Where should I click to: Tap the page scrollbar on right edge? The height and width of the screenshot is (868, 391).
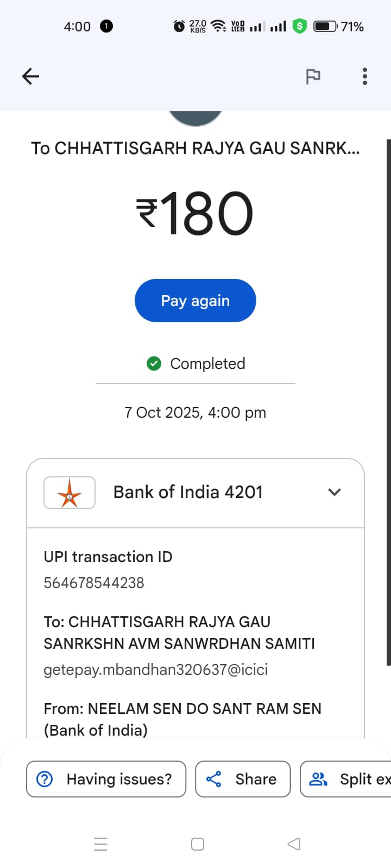388,401
